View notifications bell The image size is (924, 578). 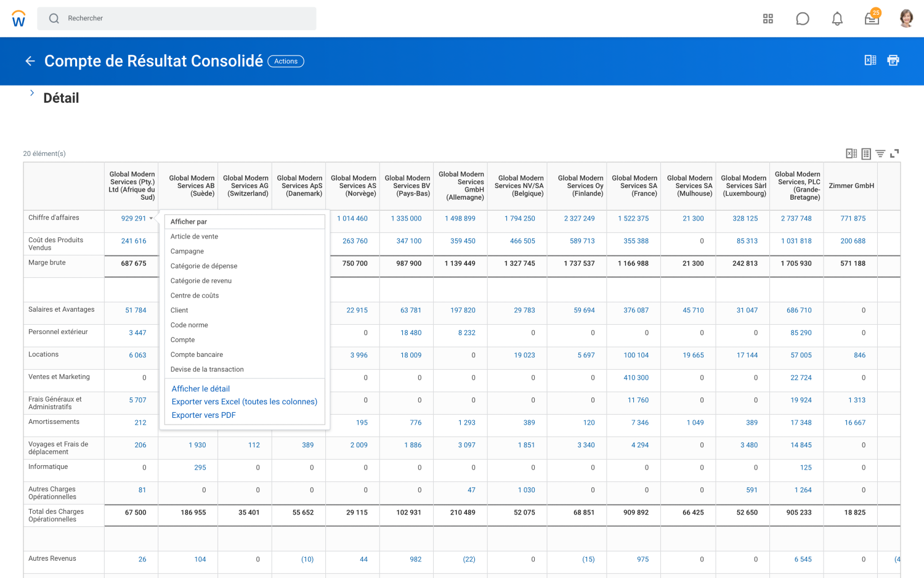(837, 19)
